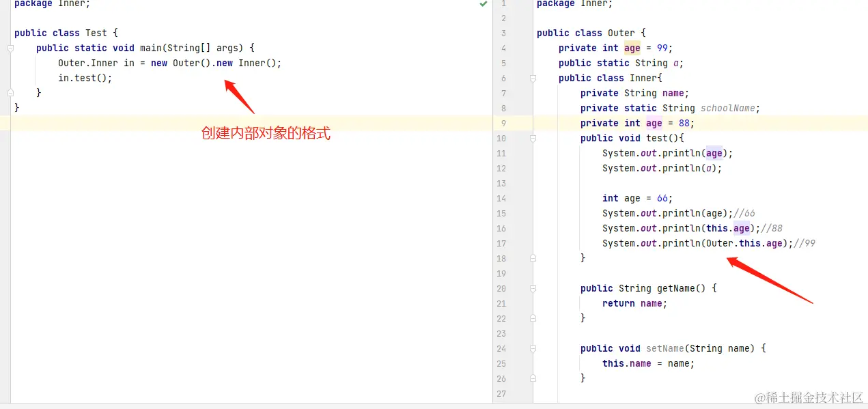Collapse the getName() method fold marker

[533, 288]
